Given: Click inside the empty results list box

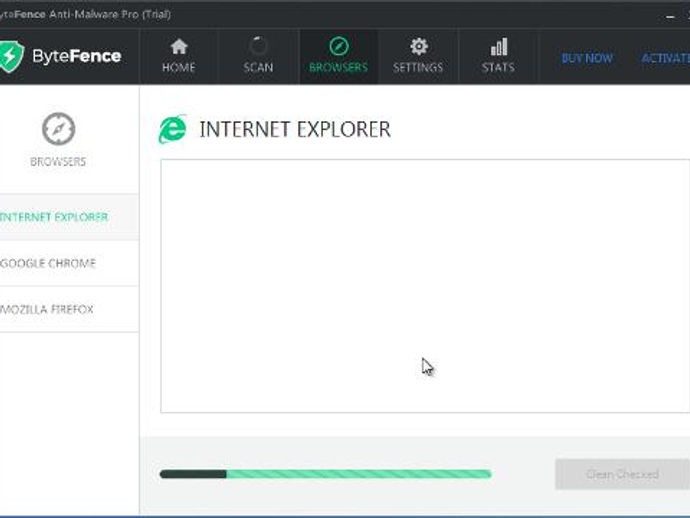Looking at the screenshot, I should (425, 286).
